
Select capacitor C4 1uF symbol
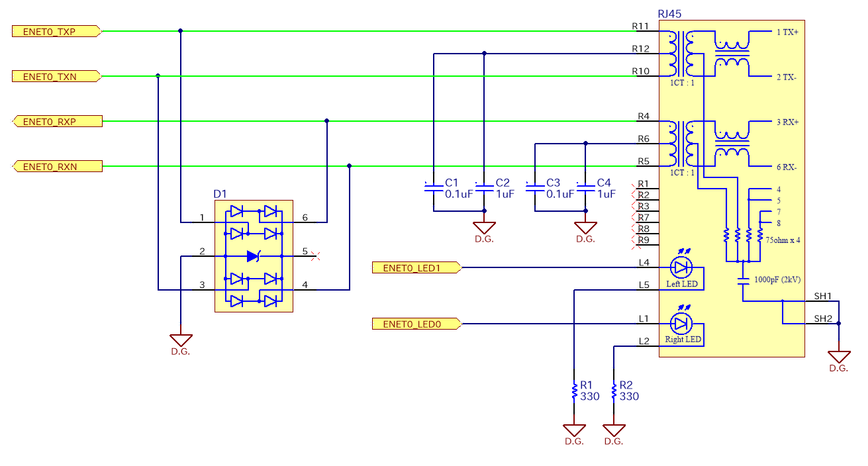click(585, 188)
